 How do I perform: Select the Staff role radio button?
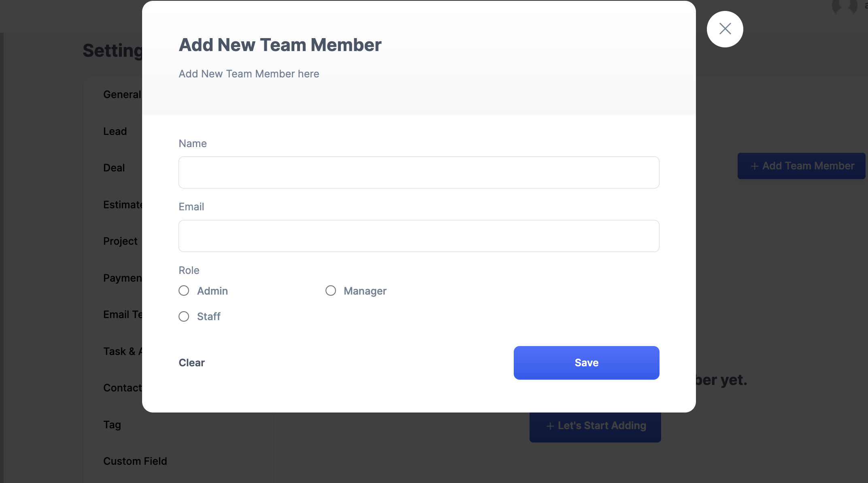click(x=184, y=316)
